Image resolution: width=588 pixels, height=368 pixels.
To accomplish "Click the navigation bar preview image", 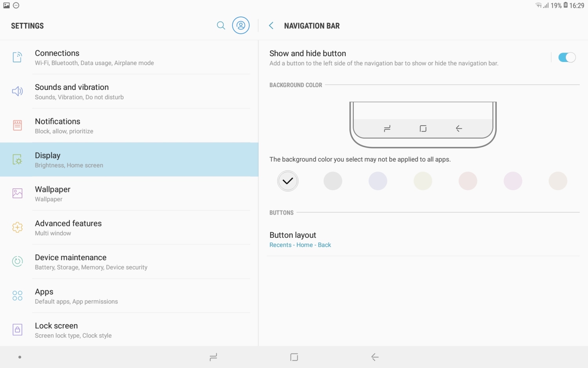I will pos(423,124).
